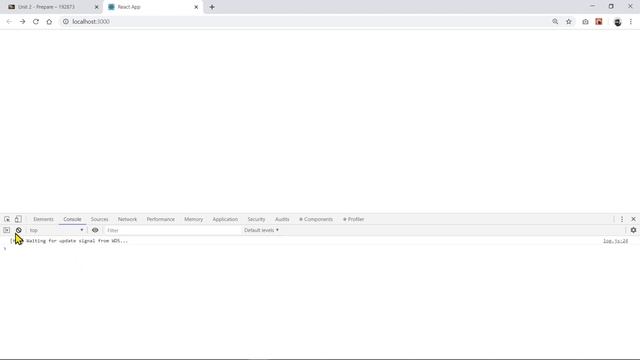Open the browser home page icon

pos(49,22)
